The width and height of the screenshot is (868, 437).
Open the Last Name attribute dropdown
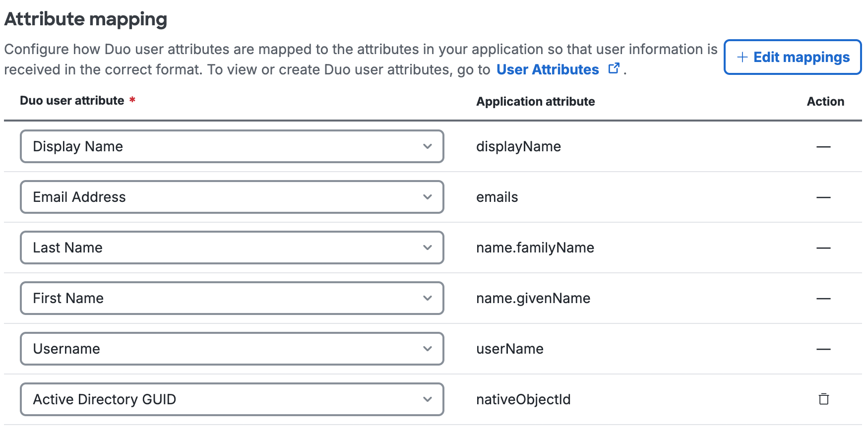[232, 248]
